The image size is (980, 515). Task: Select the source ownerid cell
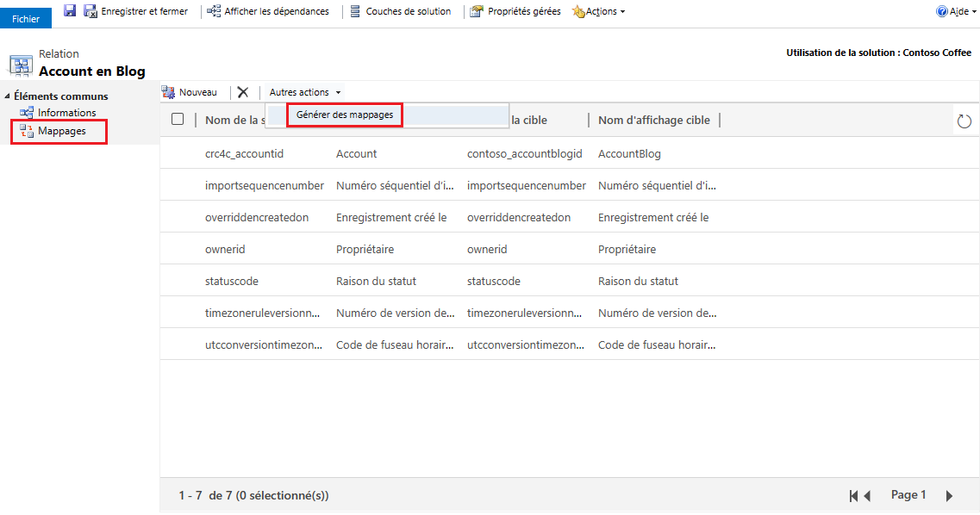pyautogui.click(x=225, y=250)
